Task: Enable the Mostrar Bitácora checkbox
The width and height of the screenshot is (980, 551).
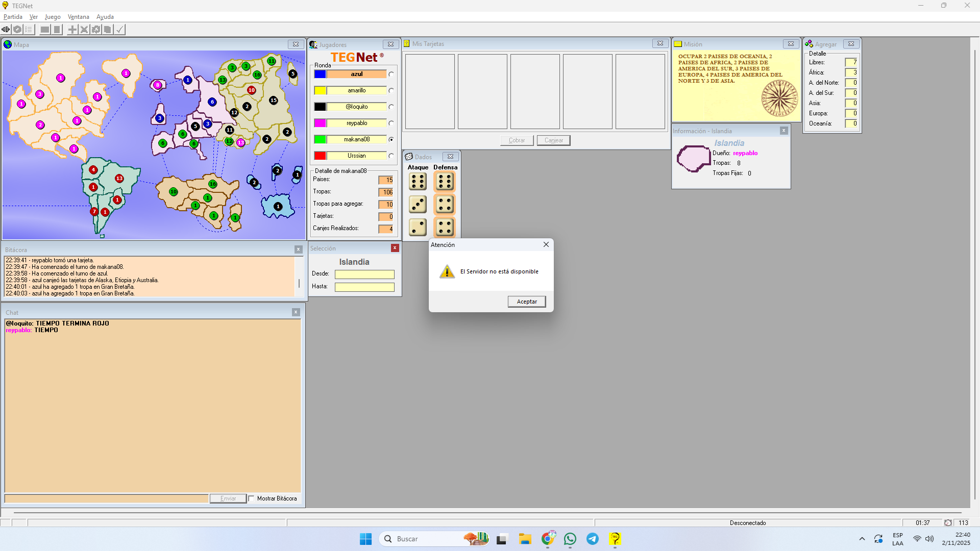Action: 251,498
